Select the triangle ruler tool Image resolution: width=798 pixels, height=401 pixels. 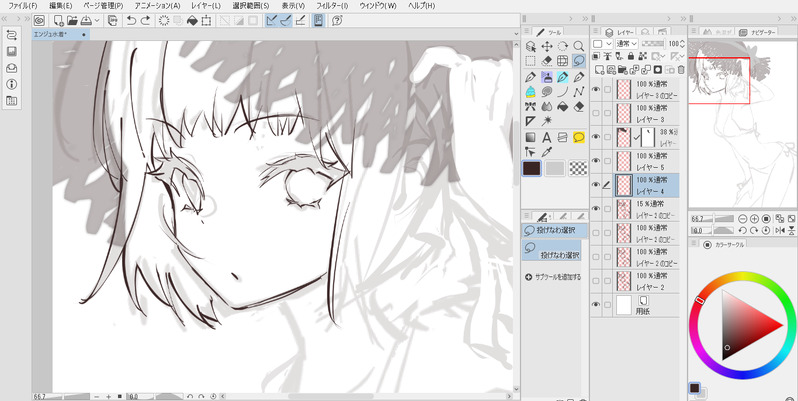point(530,121)
